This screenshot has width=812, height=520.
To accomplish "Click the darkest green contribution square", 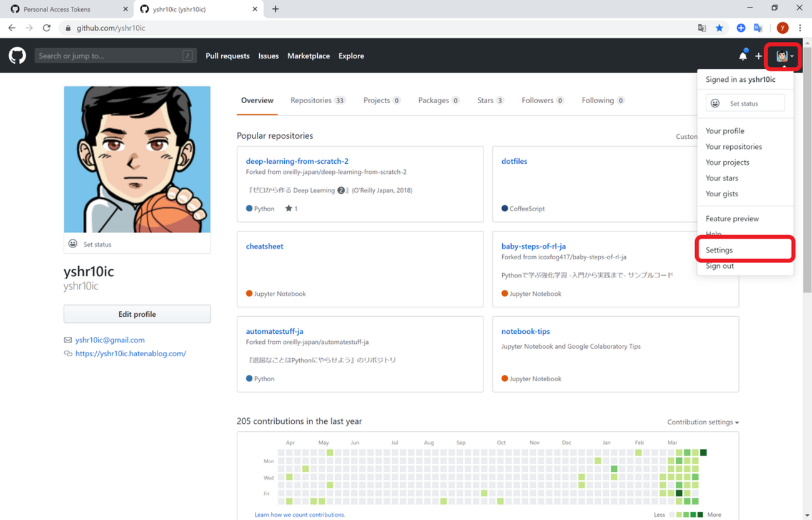I will coord(703,452).
